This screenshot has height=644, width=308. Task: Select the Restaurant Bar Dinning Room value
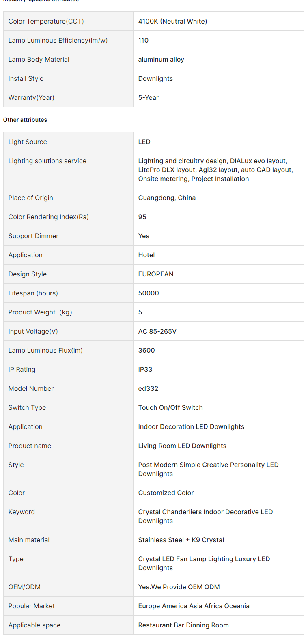tap(183, 625)
